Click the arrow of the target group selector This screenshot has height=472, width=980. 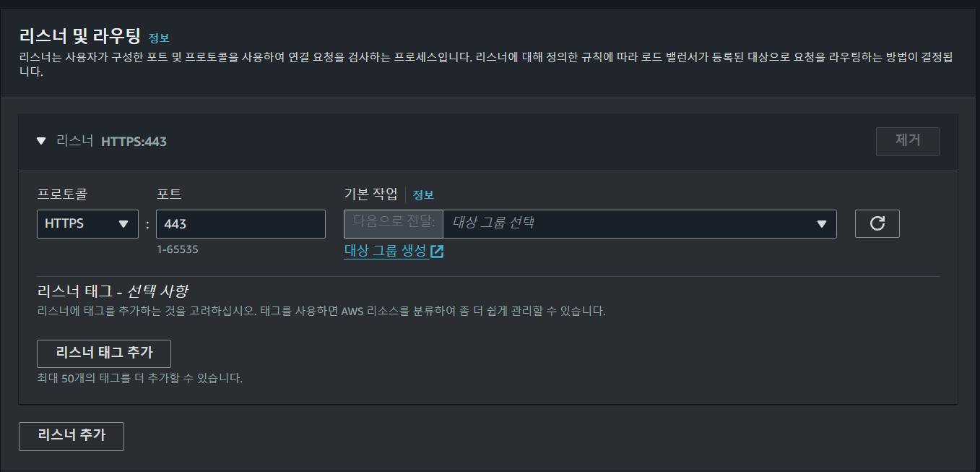[821, 224]
